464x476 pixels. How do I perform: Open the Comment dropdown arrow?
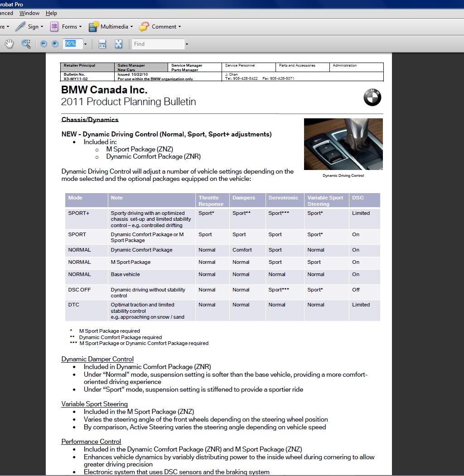click(x=179, y=27)
